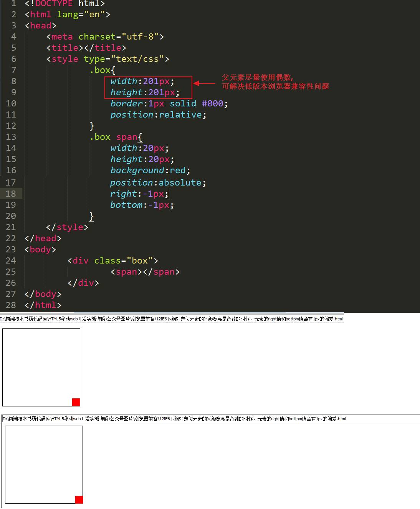
Task: Click the closing html tag on line 28
Action: (43, 305)
